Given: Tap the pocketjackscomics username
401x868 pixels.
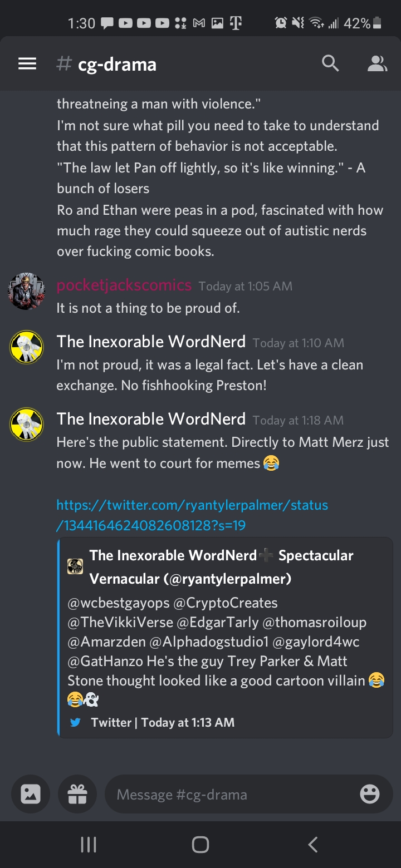Looking at the screenshot, I should pyautogui.click(x=124, y=285).
